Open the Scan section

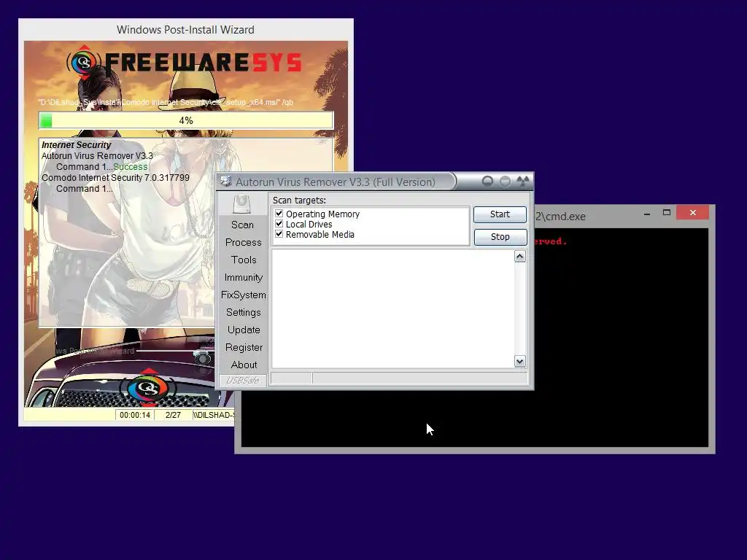click(242, 225)
